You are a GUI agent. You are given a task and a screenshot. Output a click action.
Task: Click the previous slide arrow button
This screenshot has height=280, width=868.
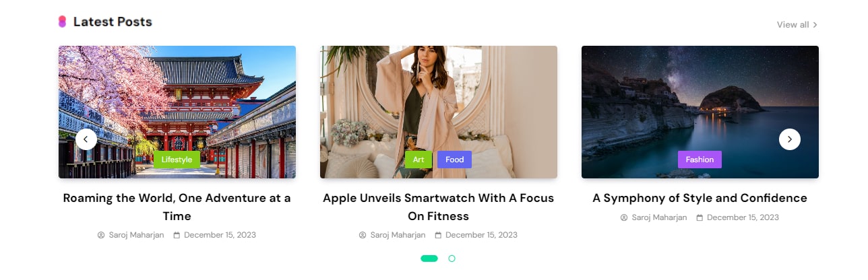[86, 139]
